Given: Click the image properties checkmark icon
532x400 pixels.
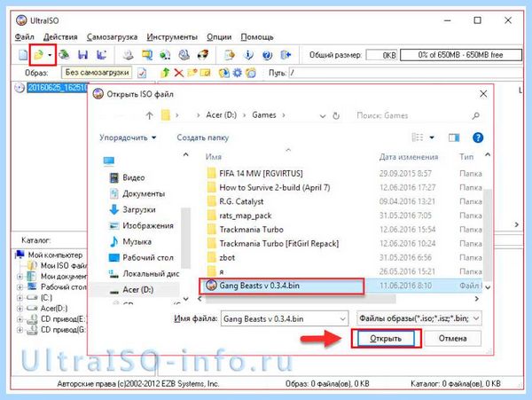Looking at the screenshot, I should [x=142, y=73].
